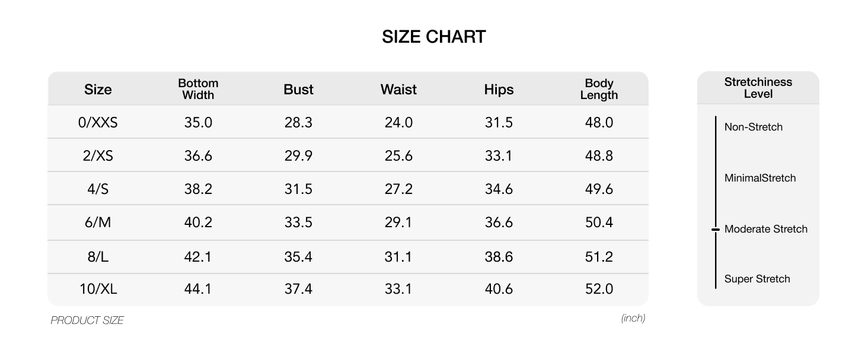Select the 2/XS size row label
Viewport: 868px width, 356px height.
98,156
